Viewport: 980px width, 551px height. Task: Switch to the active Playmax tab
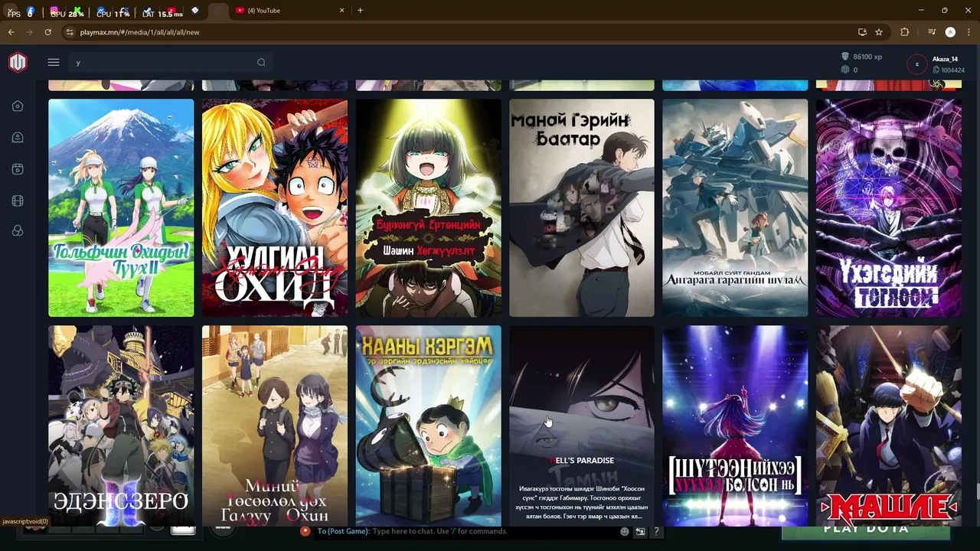point(218,11)
